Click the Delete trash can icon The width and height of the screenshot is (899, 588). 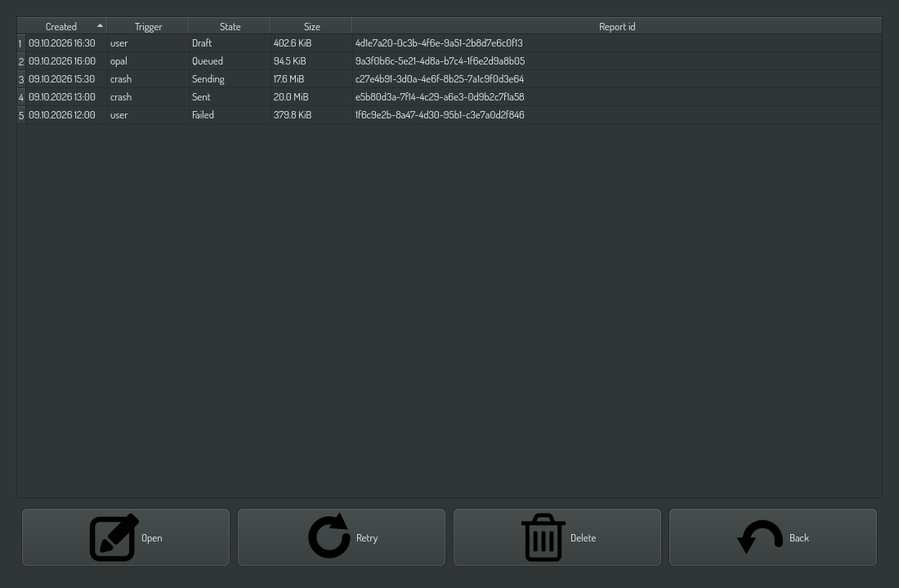(543, 537)
